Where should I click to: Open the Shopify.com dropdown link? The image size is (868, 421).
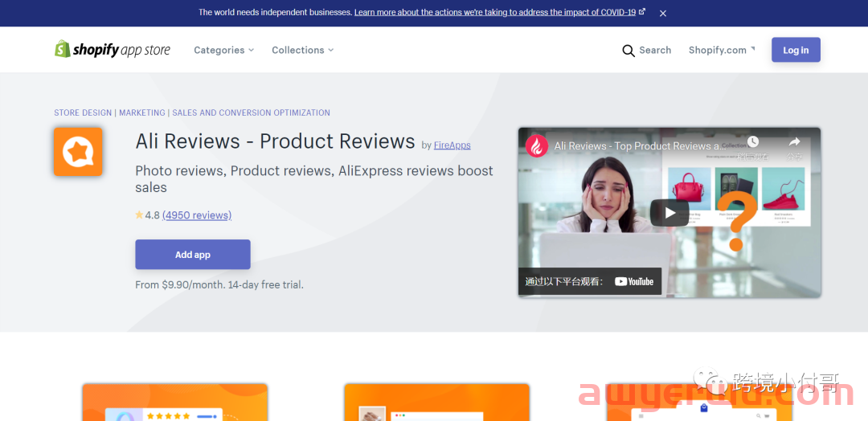coord(721,50)
